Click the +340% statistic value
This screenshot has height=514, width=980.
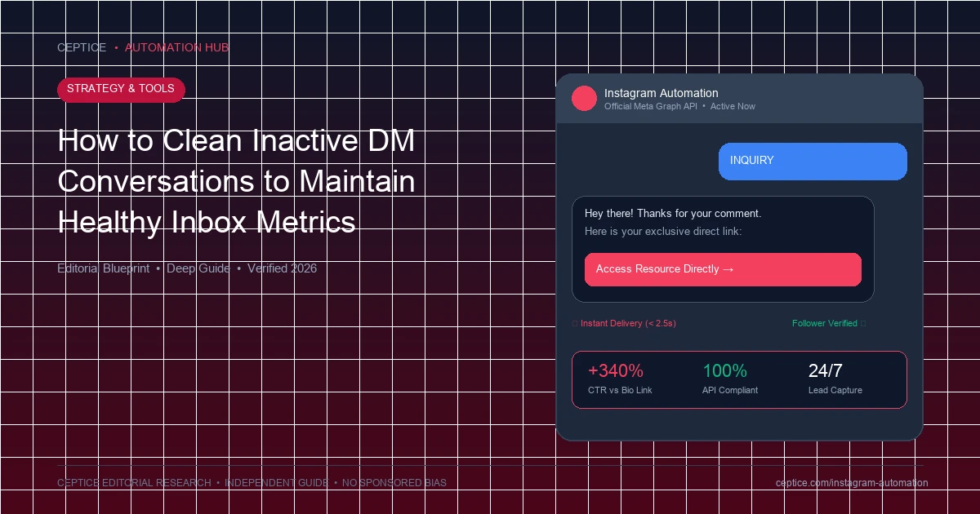coord(616,371)
